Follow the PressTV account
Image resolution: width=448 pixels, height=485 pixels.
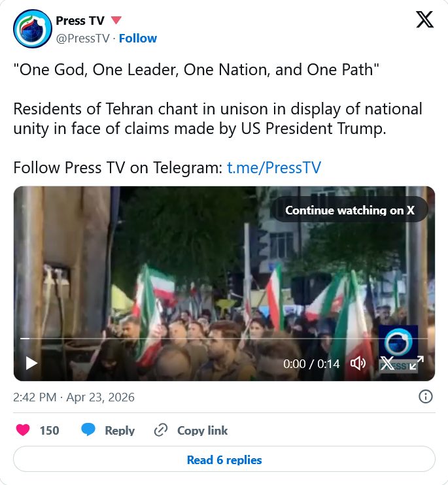click(138, 39)
